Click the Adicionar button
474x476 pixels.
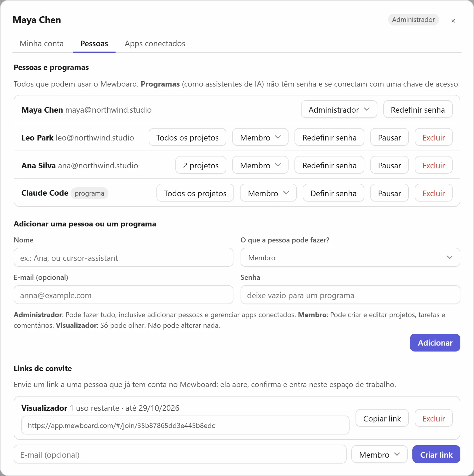point(435,343)
